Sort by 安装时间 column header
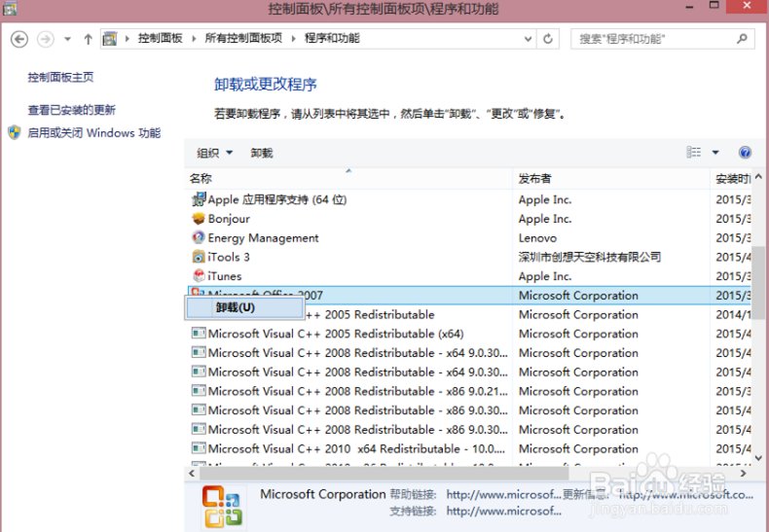 point(731,179)
